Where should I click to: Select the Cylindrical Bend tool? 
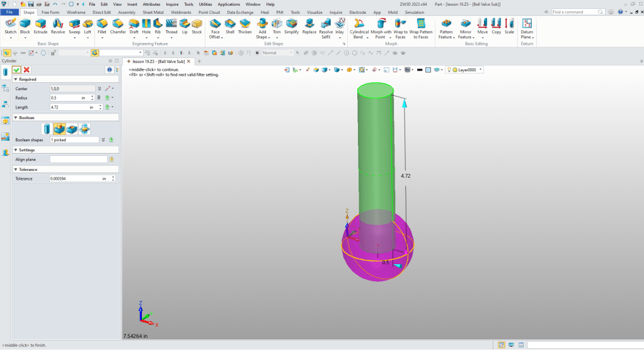(359, 25)
